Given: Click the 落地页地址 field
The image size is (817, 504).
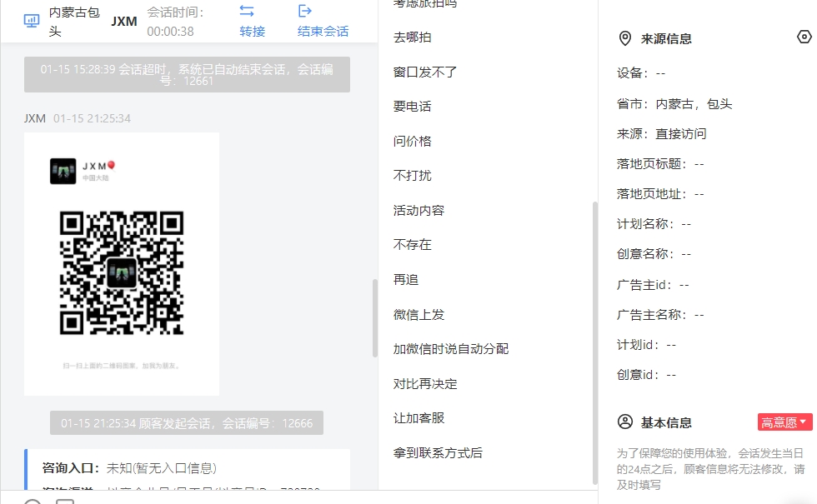Looking at the screenshot, I should (x=660, y=194).
